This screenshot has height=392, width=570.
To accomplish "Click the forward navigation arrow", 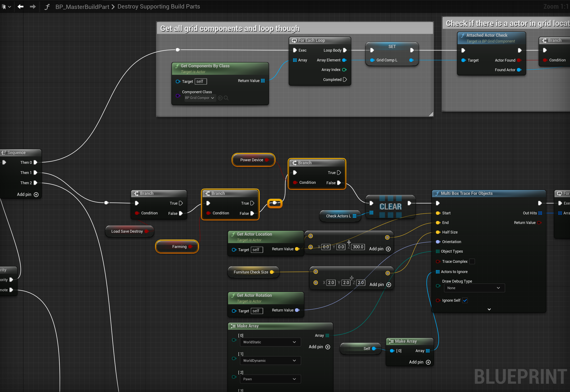I will point(33,7).
